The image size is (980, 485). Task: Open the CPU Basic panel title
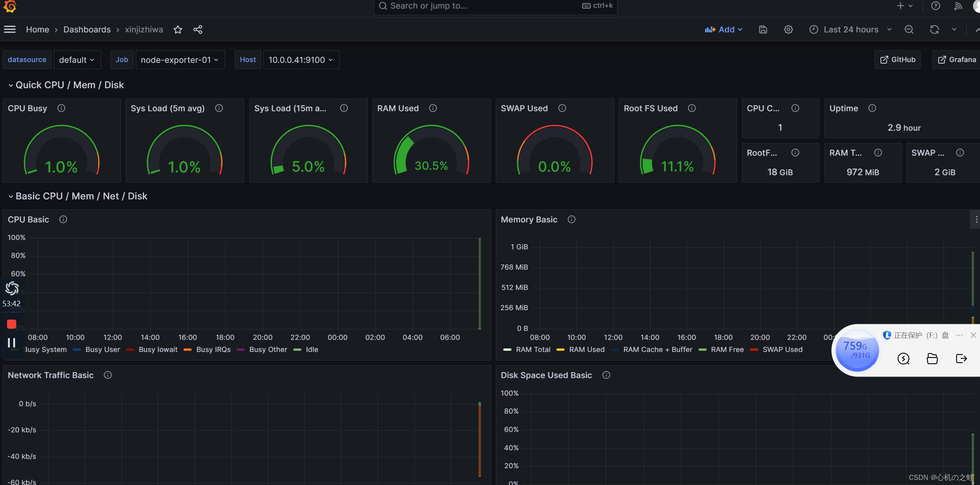coord(29,219)
